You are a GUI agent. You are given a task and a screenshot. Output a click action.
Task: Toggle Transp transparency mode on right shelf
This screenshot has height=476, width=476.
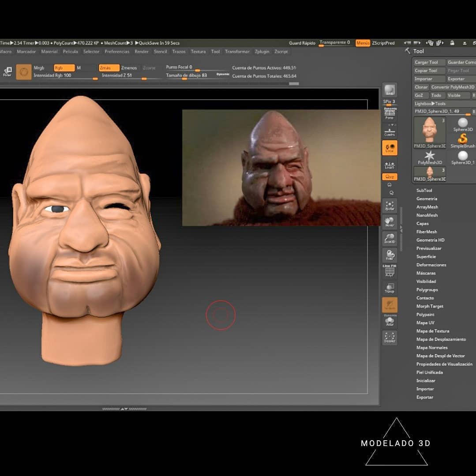pos(390,288)
